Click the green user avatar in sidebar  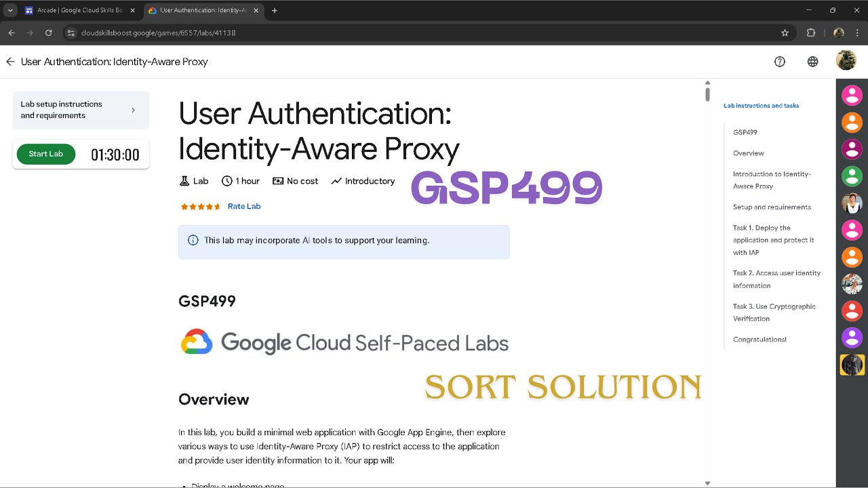(852, 176)
